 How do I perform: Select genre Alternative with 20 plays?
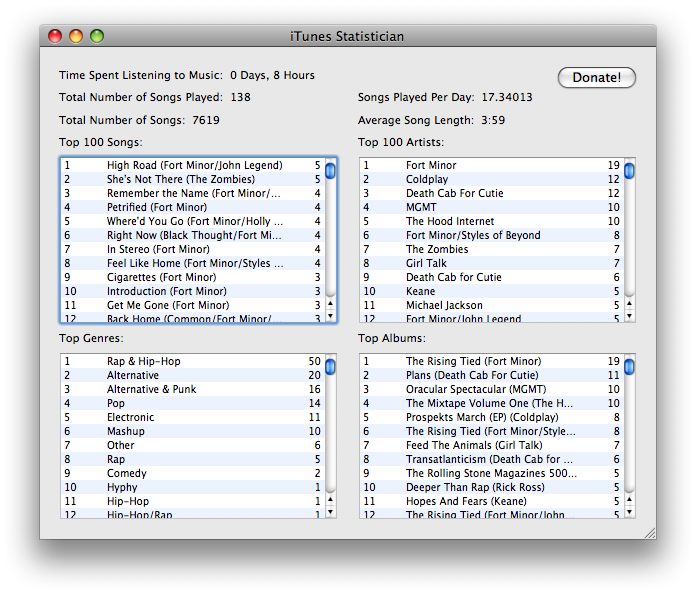click(x=193, y=376)
